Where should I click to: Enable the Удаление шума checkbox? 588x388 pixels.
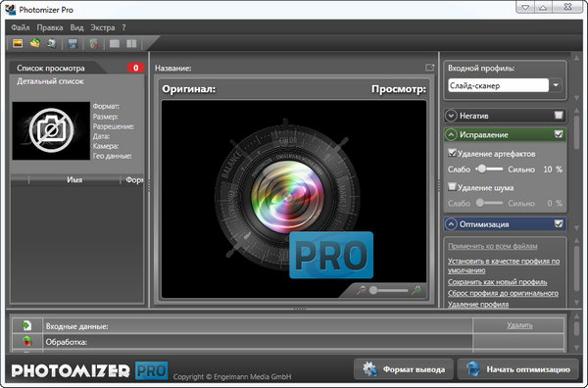[452, 187]
